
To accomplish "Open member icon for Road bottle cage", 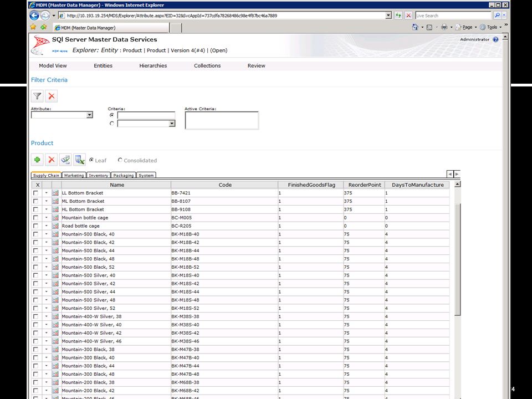I will 55,226.
